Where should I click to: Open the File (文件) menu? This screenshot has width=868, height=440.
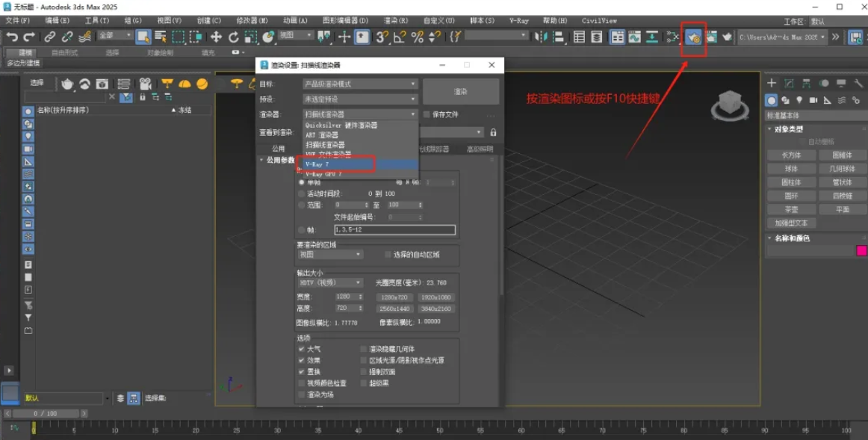click(17, 20)
